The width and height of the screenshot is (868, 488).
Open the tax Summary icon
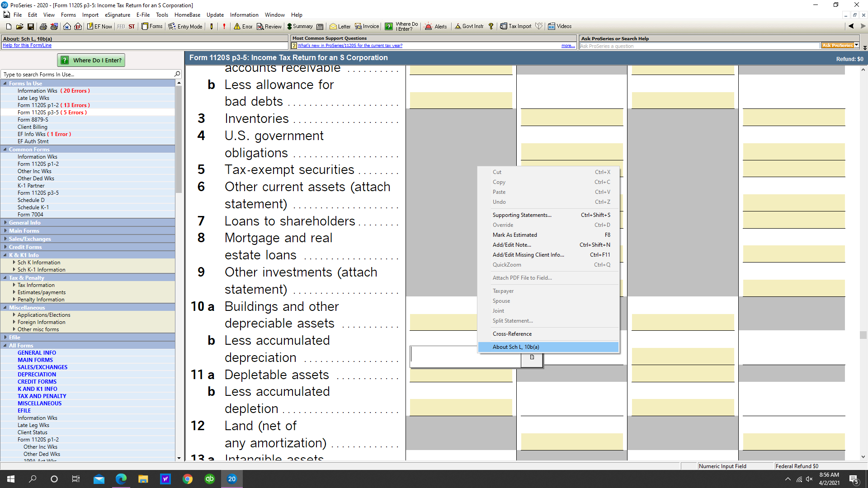click(300, 26)
